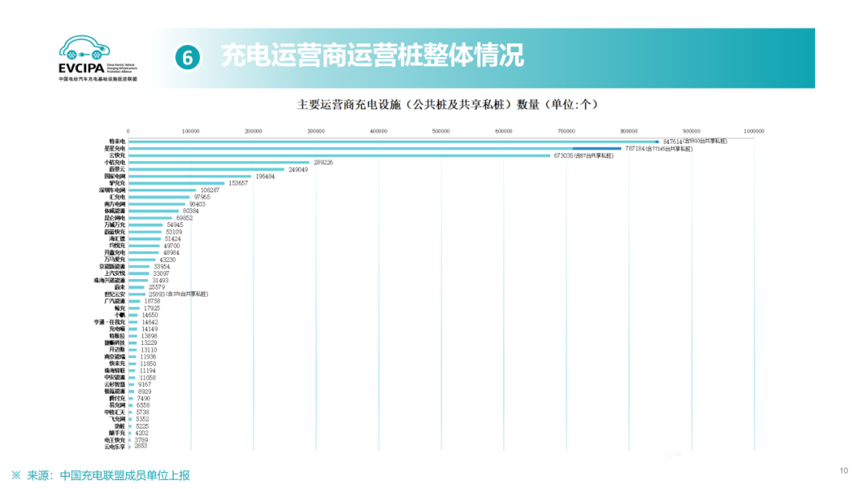868x489 pixels.
Task: Click axis tick label 900000
Action: (x=691, y=131)
